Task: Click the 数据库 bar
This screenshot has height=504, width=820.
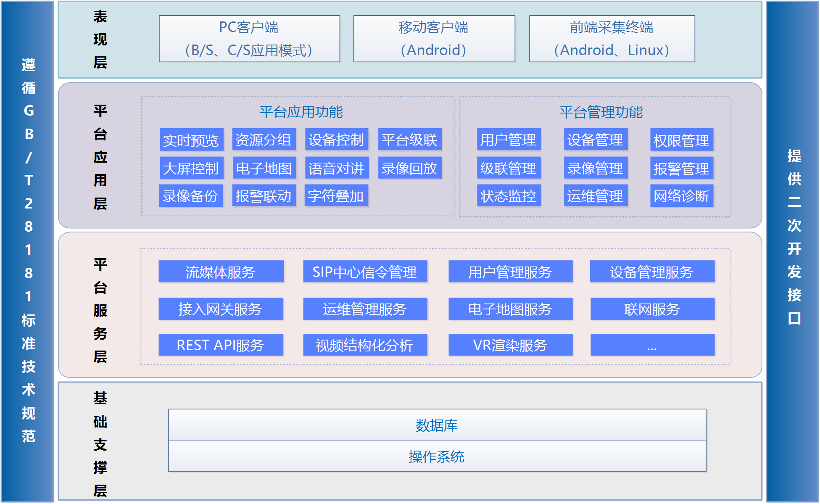Action: tap(437, 425)
